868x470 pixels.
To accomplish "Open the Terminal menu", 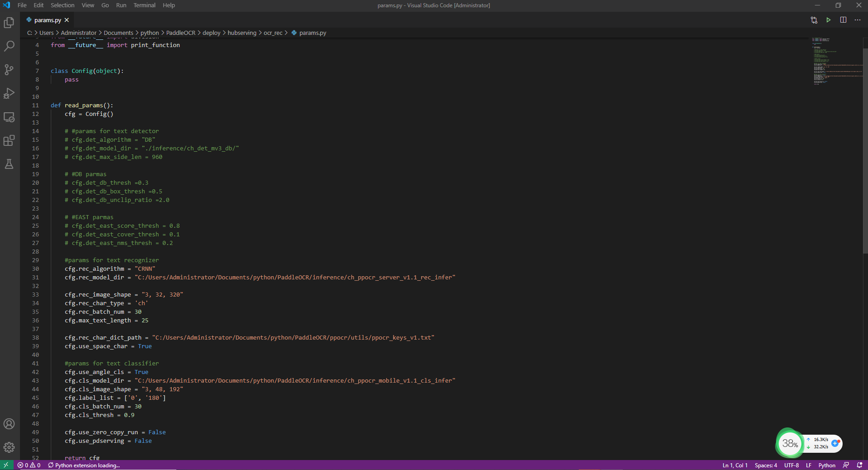I will (144, 5).
